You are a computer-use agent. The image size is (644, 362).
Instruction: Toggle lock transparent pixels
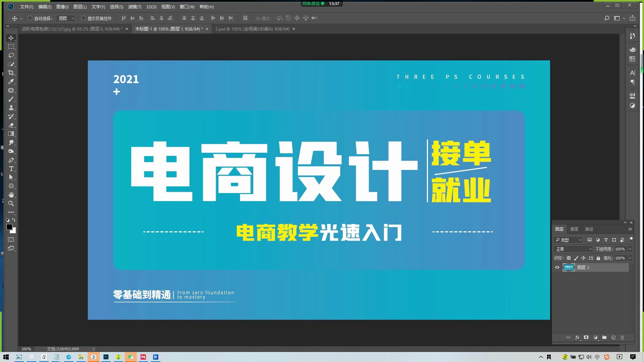tap(569, 258)
